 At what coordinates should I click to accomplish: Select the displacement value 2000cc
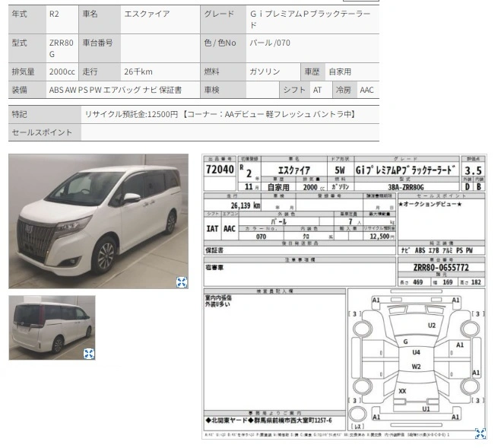tap(62, 71)
